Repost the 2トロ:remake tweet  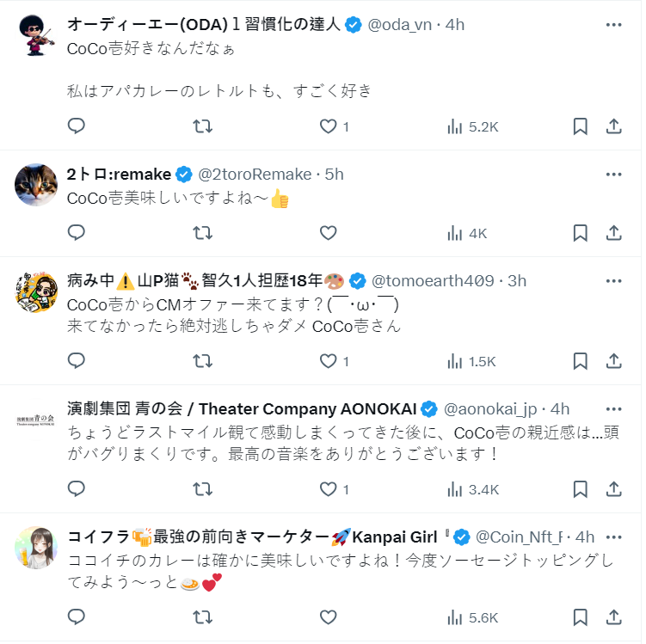coord(202,232)
